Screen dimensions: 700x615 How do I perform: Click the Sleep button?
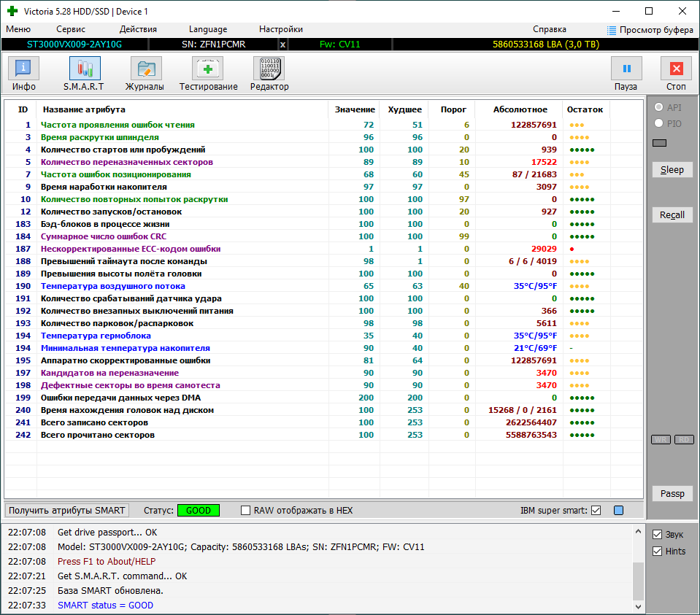(672, 170)
